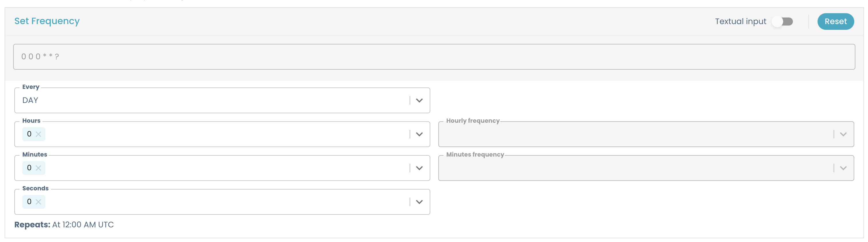Enable the Textual input toggle

[x=782, y=21]
